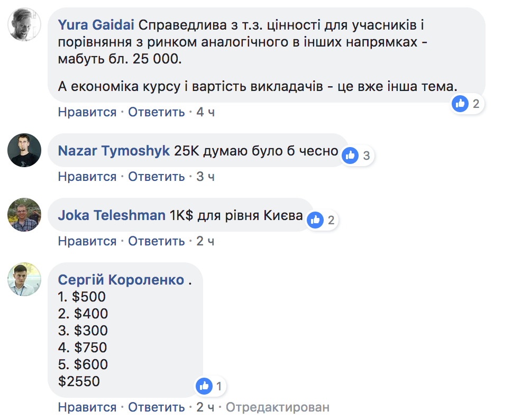Open Yura Gaidai's profile picture
Image resolution: width=512 pixels, height=420 pixels.
pos(24,24)
